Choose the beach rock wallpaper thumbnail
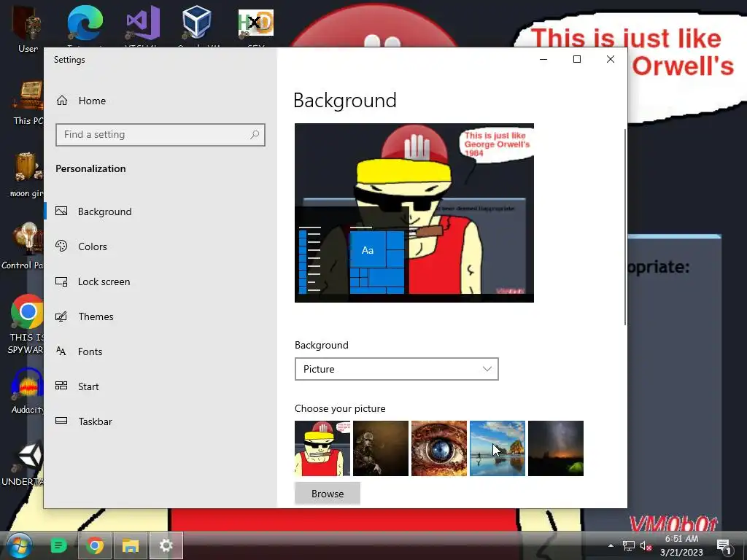This screenshot has width=747, height=560. [498, 448]
